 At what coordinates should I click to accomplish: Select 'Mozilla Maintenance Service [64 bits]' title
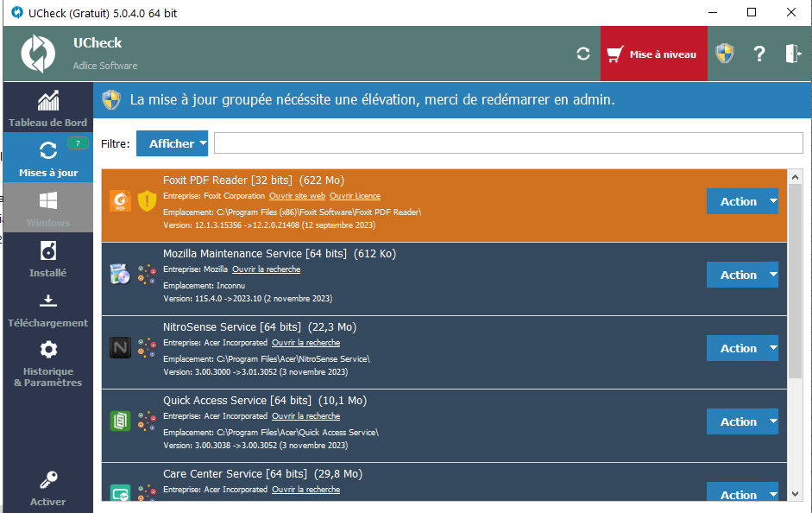(255, 254)
